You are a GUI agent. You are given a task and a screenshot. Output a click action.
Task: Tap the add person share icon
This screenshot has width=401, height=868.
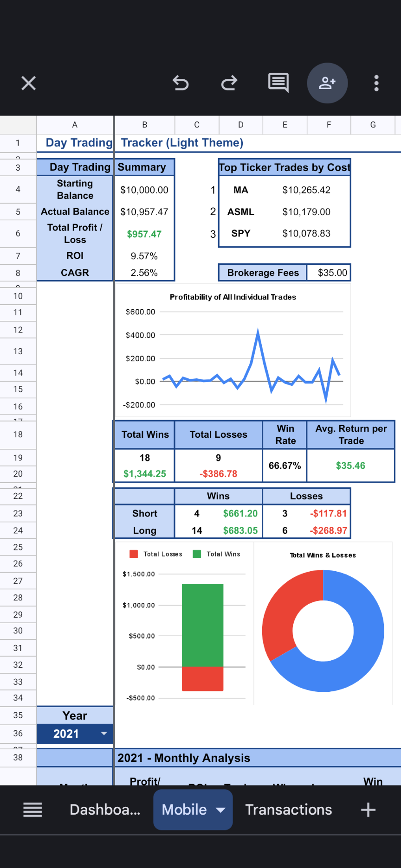327,83
